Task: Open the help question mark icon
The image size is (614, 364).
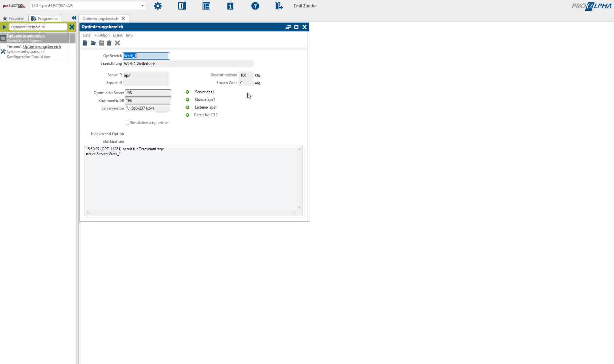Action: [x=255, y=6]
